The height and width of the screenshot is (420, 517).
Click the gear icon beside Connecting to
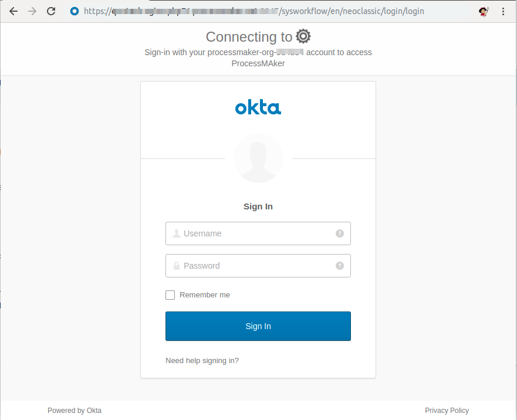(x=303, y=36)
